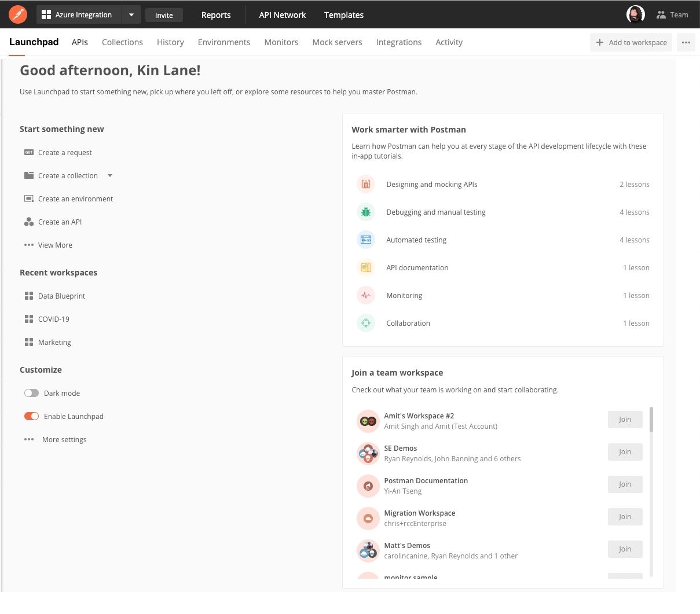This screenshot has height=614, width=700.
Task: Click '1 lesson' in the Monitoring row
Action: (x=636, y=295)
